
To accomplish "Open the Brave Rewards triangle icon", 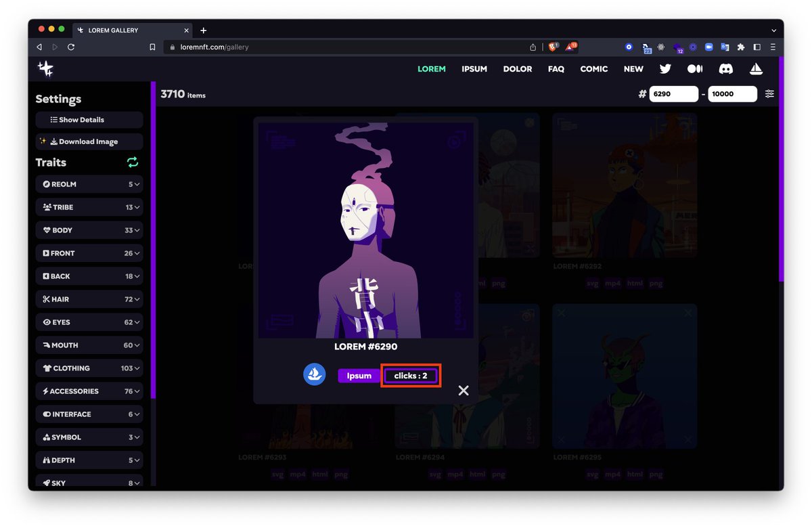I will point(571,47).
